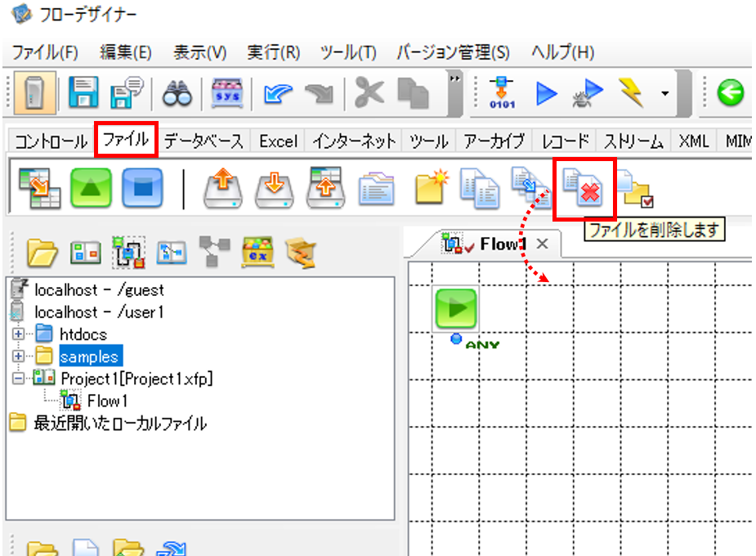The image size is (756, 556).
Task: Open the ヘルプ(H) menu
Action: (x=562, y=52)
